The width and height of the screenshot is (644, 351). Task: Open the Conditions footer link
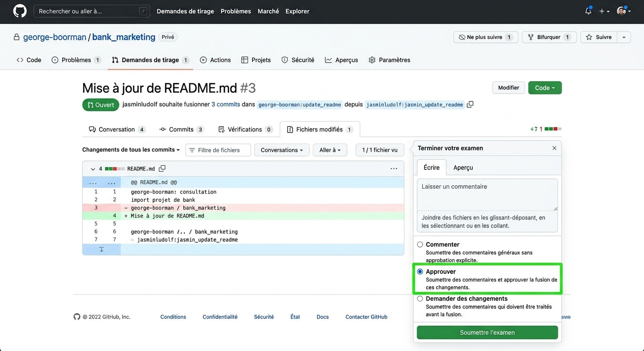point(173,317)
